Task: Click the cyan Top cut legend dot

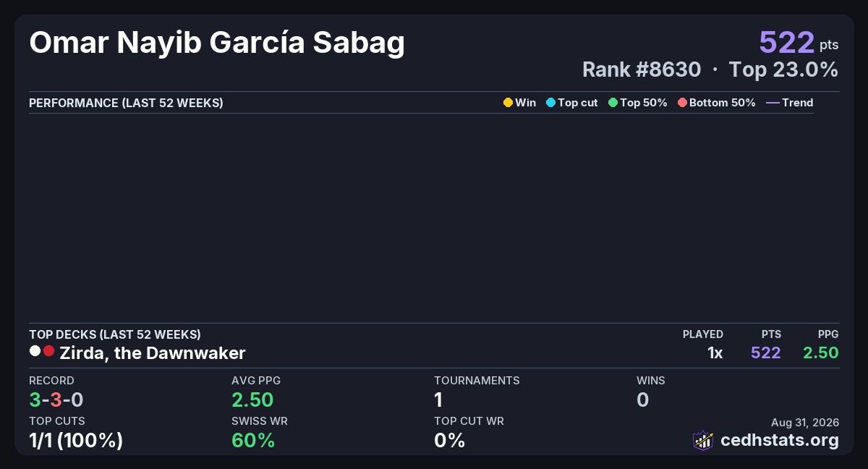Action: [x=550, y=103]
